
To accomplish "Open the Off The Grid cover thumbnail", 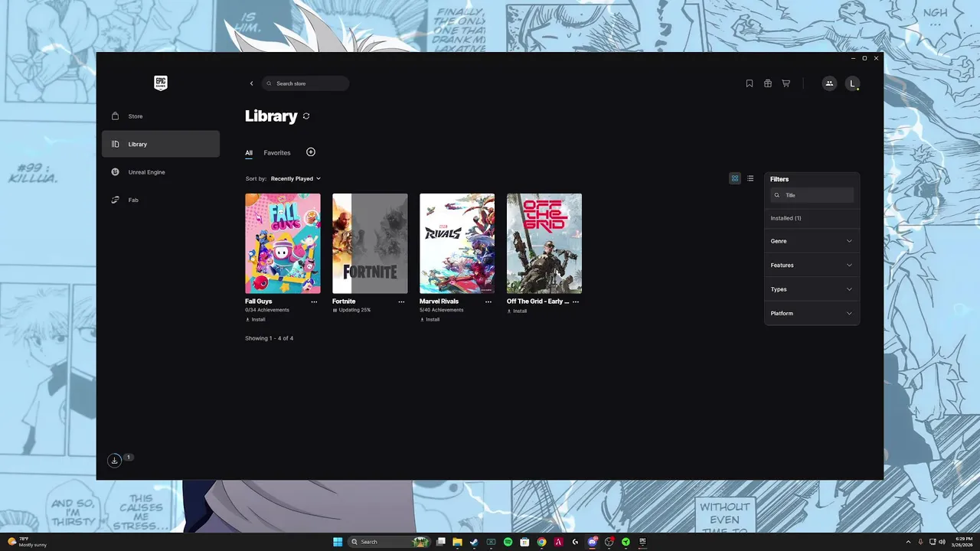I will [x=544, y=243].
